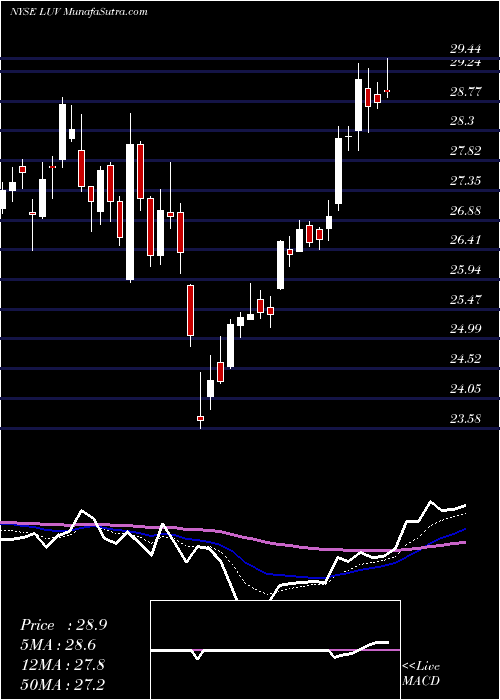
Task: Click the 50MA : 27.2 readout
Action: (62, 684)
